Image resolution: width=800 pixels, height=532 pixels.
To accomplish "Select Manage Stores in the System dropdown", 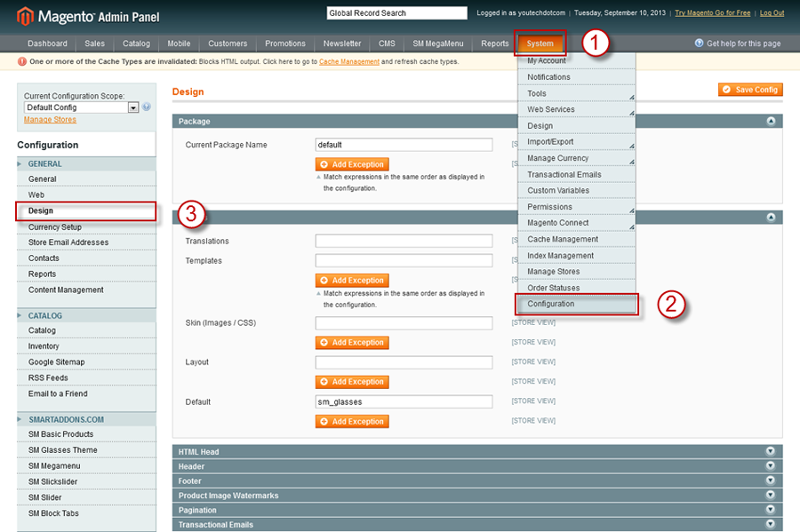I will [577, 272].
